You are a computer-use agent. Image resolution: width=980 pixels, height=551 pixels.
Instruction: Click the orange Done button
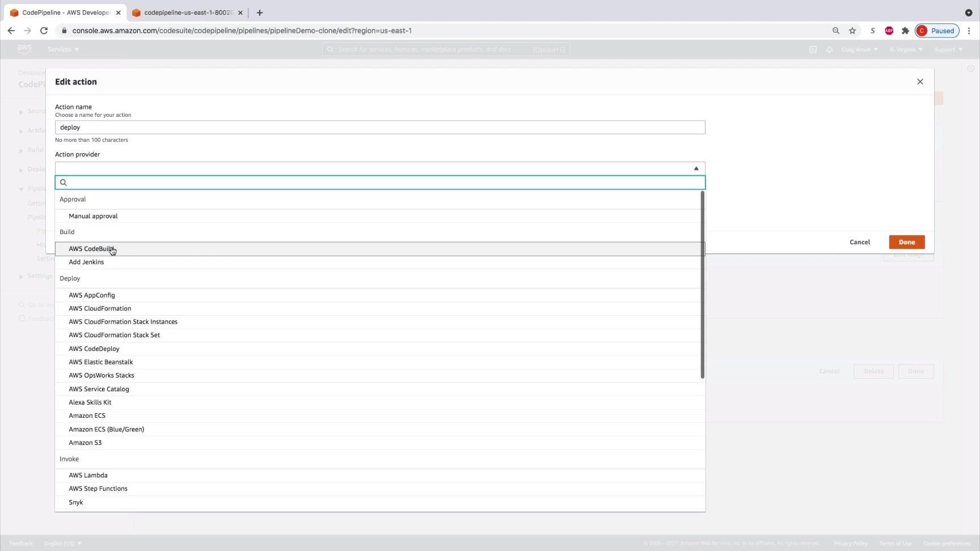click(907, 242)
